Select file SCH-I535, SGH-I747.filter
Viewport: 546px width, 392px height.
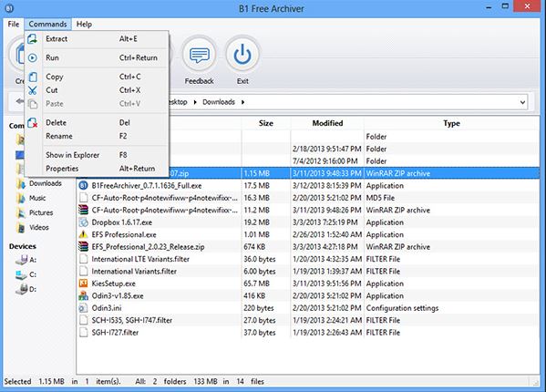tap(131, 320)
